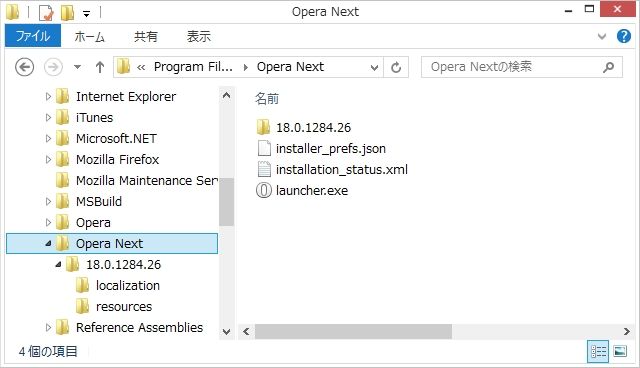
Task: Switch to details view layout
Action: [598, 351]
